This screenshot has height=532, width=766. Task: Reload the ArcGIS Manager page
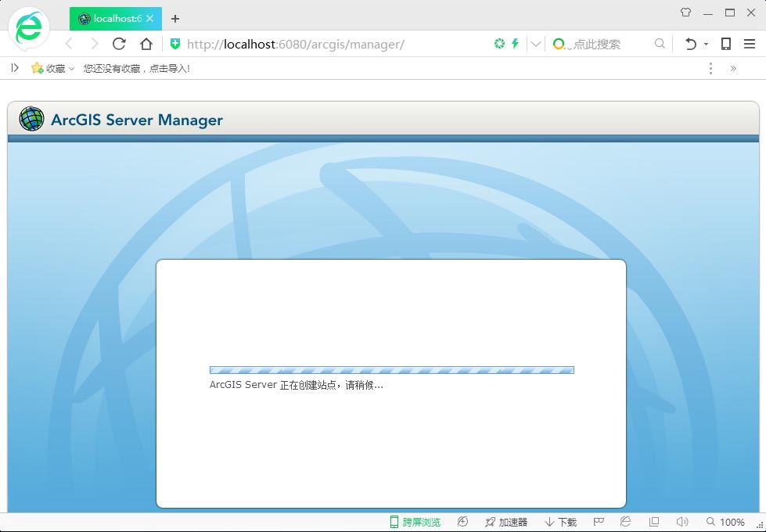pyautogui.click(x=119, y=44)
